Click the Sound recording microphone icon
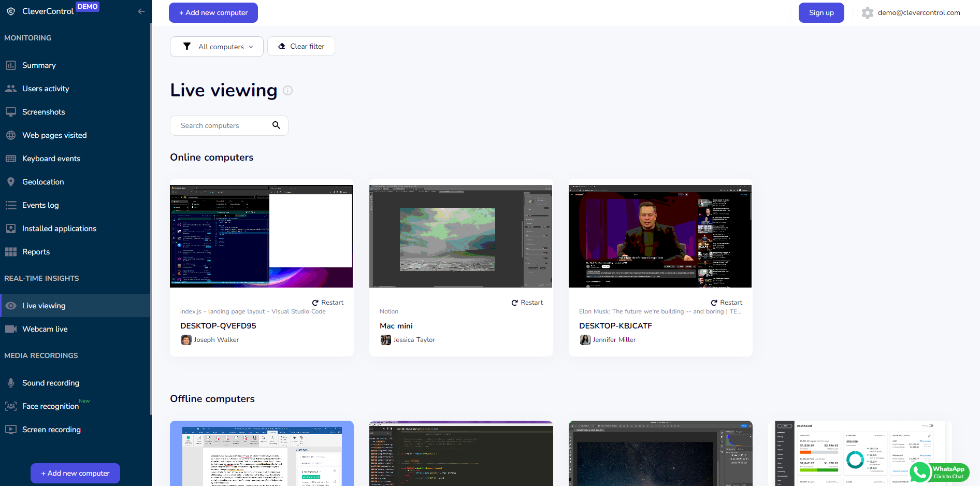The width and height of the screenshot is (980, 486). (11, 383)
